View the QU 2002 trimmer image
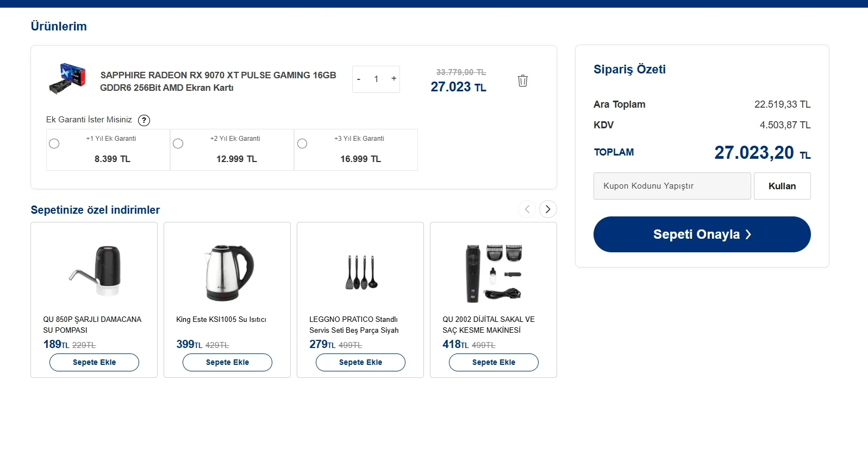Viewport: 868px width, 466px height. tap(494, 272)
